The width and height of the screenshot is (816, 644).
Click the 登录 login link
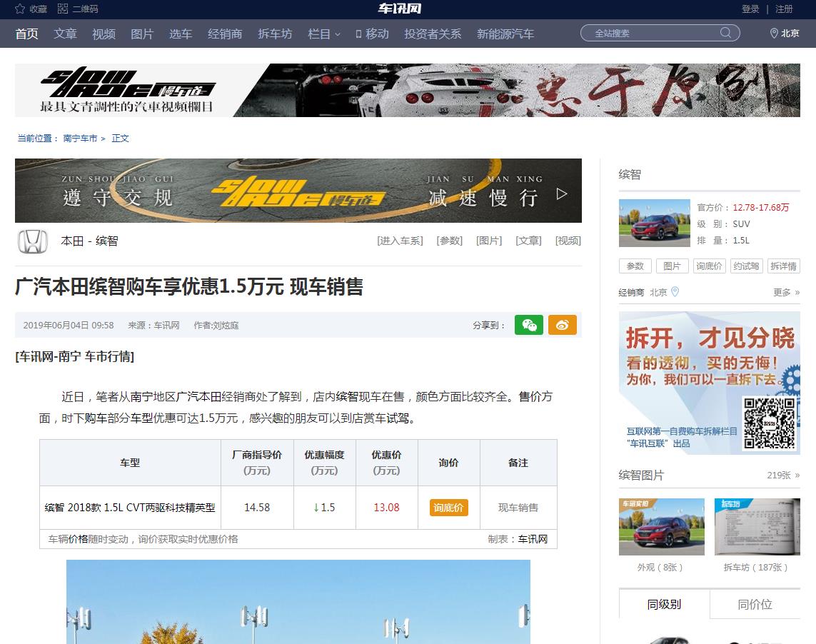(x=750, y=9)
